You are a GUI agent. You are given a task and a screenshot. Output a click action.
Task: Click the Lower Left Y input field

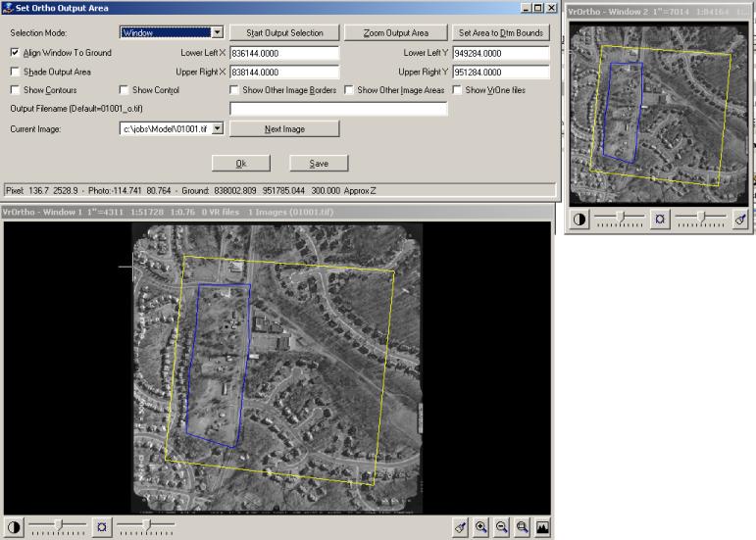pos(501,53)
